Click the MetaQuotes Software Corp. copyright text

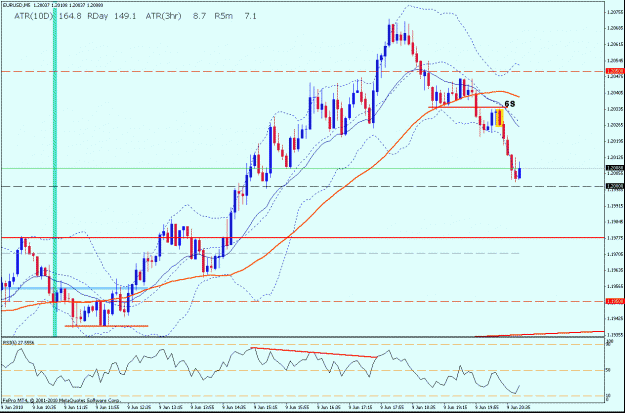pos(61,400)
